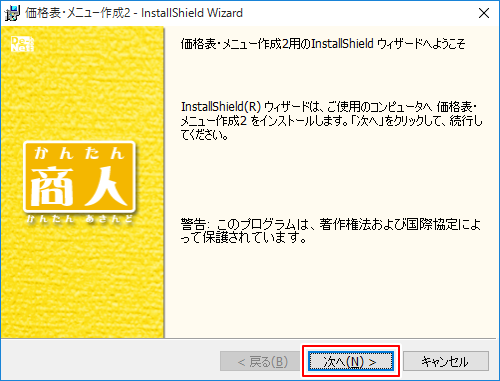Click the welcome heading ウィザードへようこそ
This screenshot has height=381, width=500.
tap(323, 44)
